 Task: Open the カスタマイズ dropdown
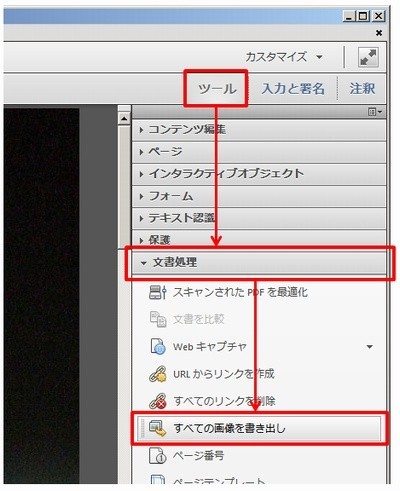pos(284,57)
